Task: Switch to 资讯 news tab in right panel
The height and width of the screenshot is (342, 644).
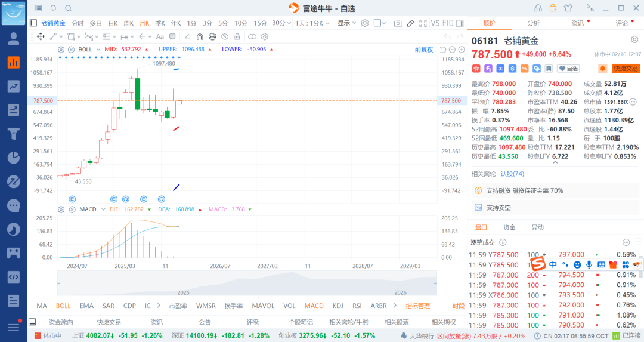Action: click(x=578, y=23)
